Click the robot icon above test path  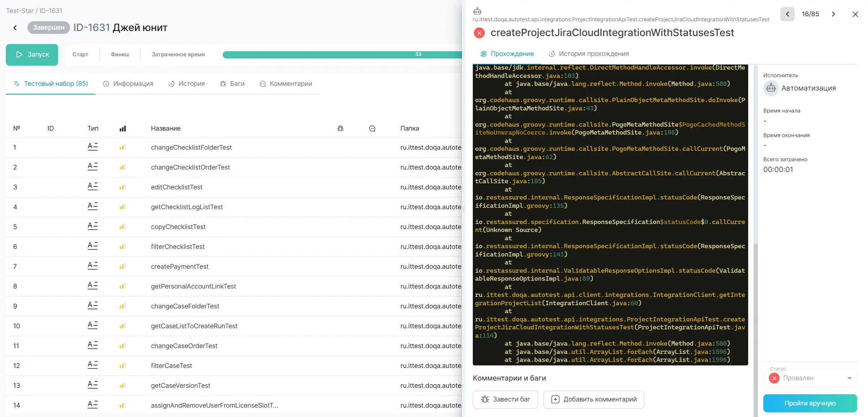(x=477, y=11)
